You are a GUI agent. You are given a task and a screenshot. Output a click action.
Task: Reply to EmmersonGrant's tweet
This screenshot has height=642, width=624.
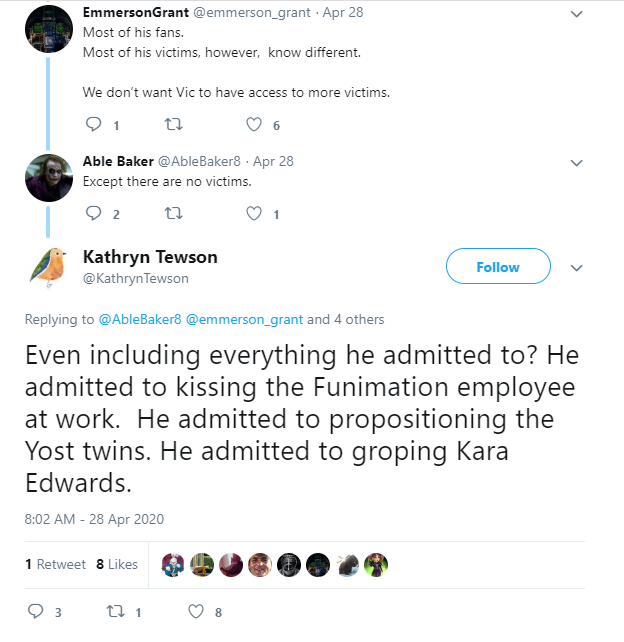pos(93,124)
